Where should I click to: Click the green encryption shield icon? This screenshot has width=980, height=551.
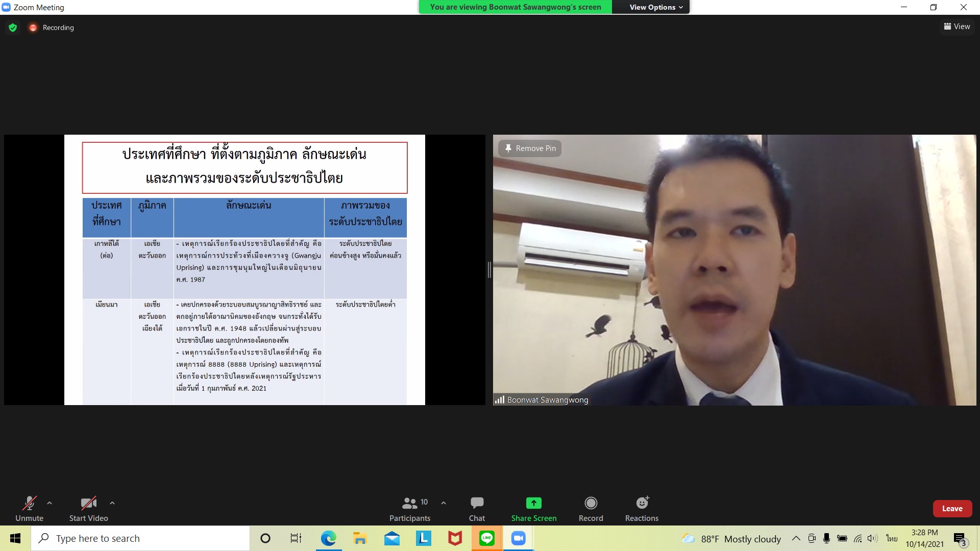coord(13,28)
